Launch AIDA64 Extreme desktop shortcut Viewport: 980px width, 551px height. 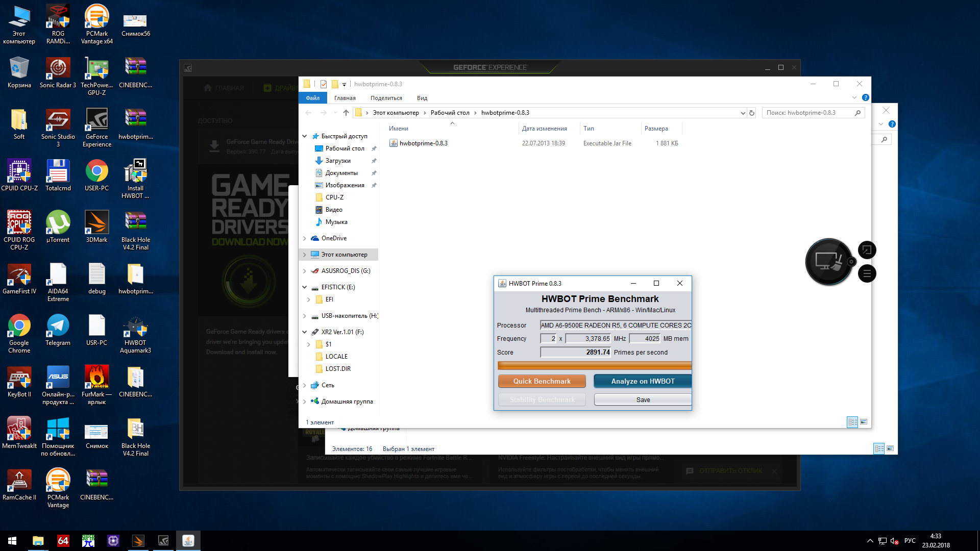click(58, 282)
